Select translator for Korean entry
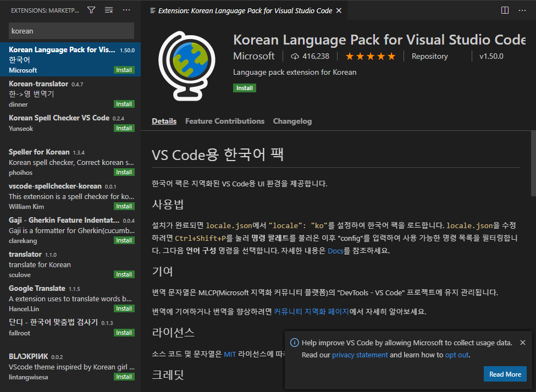This screenshot has height=392, width=536. click(70, 264)
